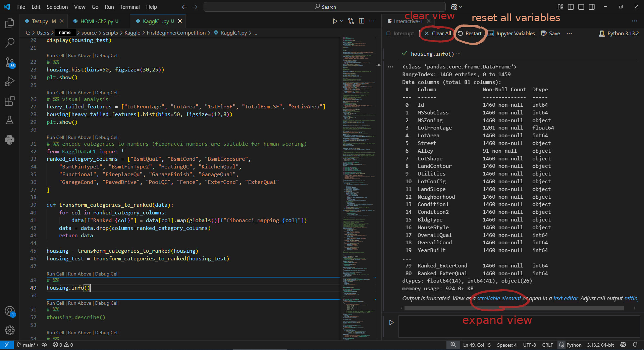The width and height of the screenshot is (644, 350).
Task: Change CRLF end of line sequence
Action: pyautogui.click(x=547, y=345)
